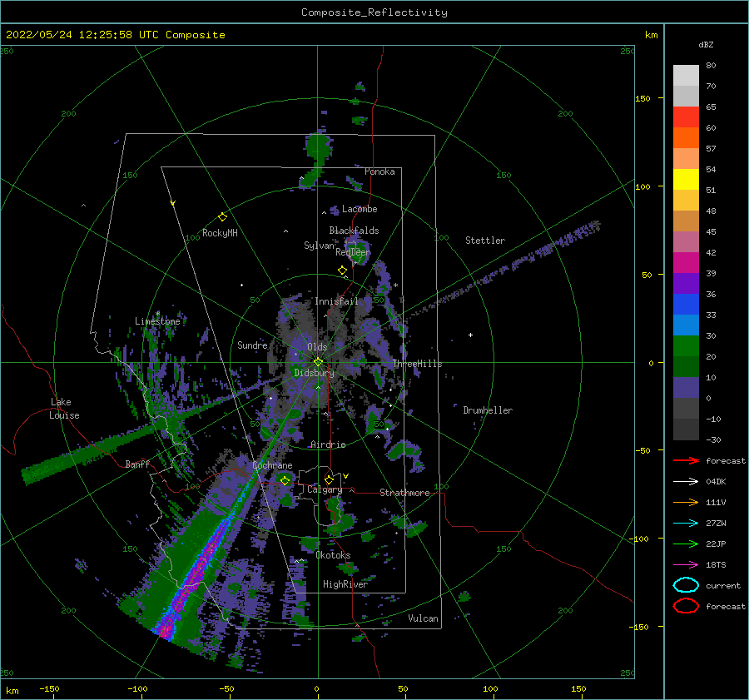The width and height of the screenshot is (749, 700).
Task: Click the Vulcan label
Action: pyautogui.click(x=423, y=618)
